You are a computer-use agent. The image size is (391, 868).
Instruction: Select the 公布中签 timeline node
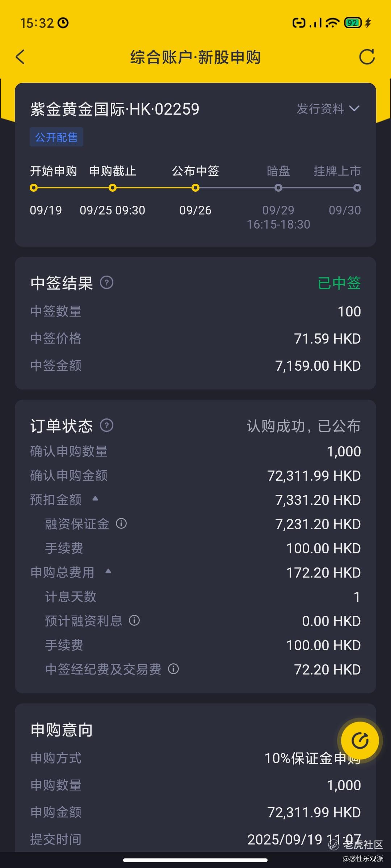pos(195,188)
